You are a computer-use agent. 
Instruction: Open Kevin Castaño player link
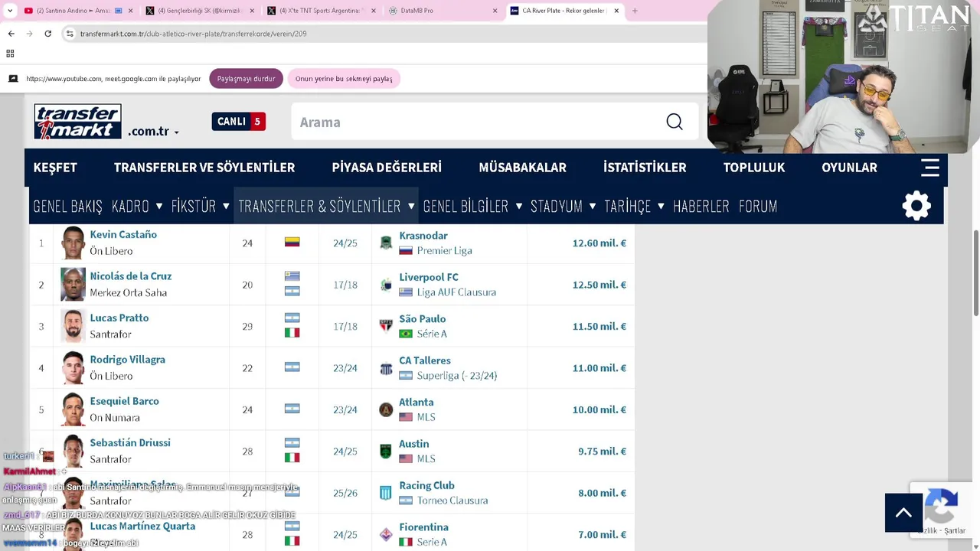click(123, 235)
